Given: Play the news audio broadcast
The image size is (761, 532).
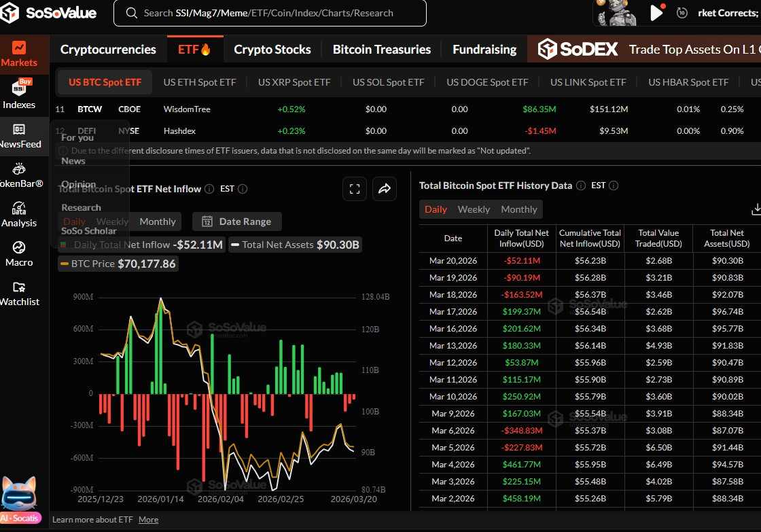Looking at the screenshot, I should [x=656, y=12].
